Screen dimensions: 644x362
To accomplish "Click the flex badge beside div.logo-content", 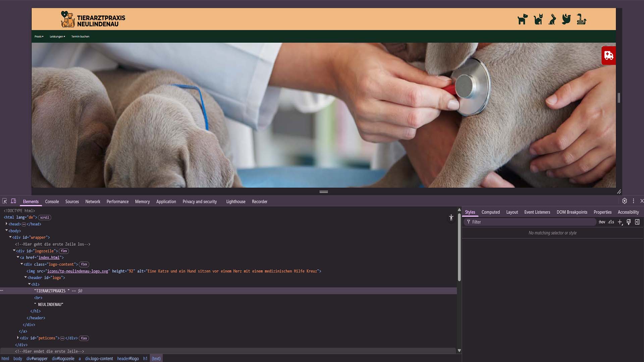I will pyautogui.click(x=84, y=264).
